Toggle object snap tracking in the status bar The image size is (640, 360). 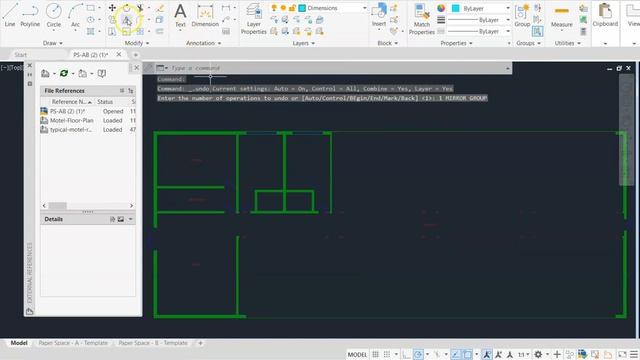pyautogui.click(x=456, y=354)
